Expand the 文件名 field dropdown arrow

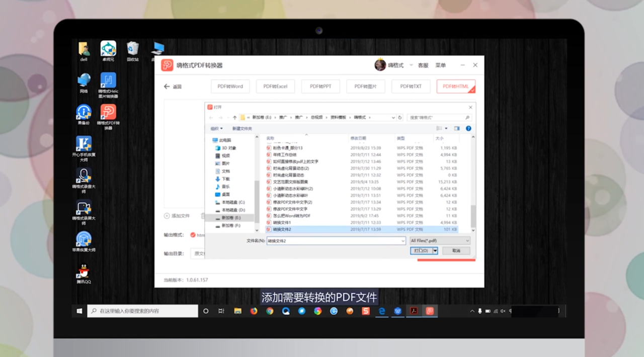[x=403, y=241]
